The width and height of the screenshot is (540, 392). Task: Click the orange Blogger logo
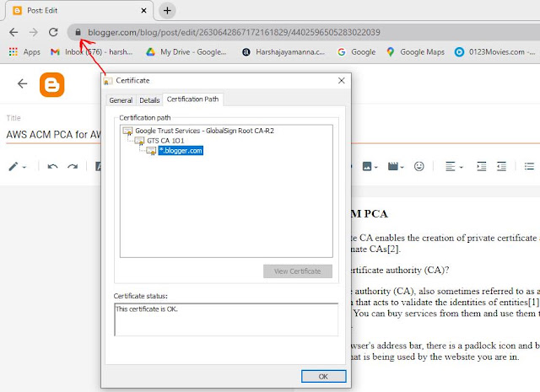click(52, 84)
